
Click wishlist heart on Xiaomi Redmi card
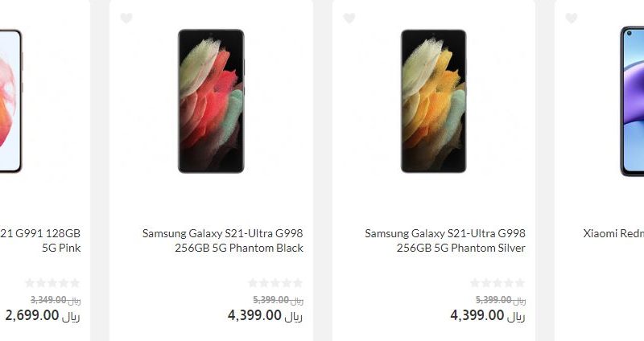[572, 18]
